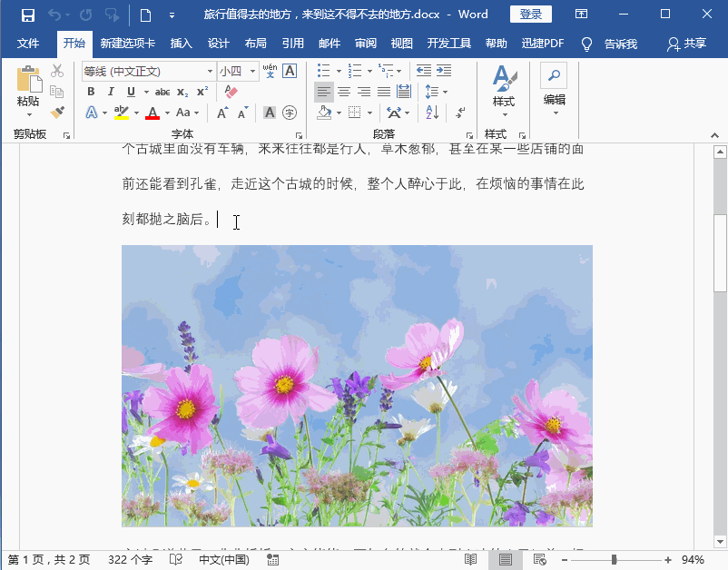Toggle underline formatting

tap(131, 92)
